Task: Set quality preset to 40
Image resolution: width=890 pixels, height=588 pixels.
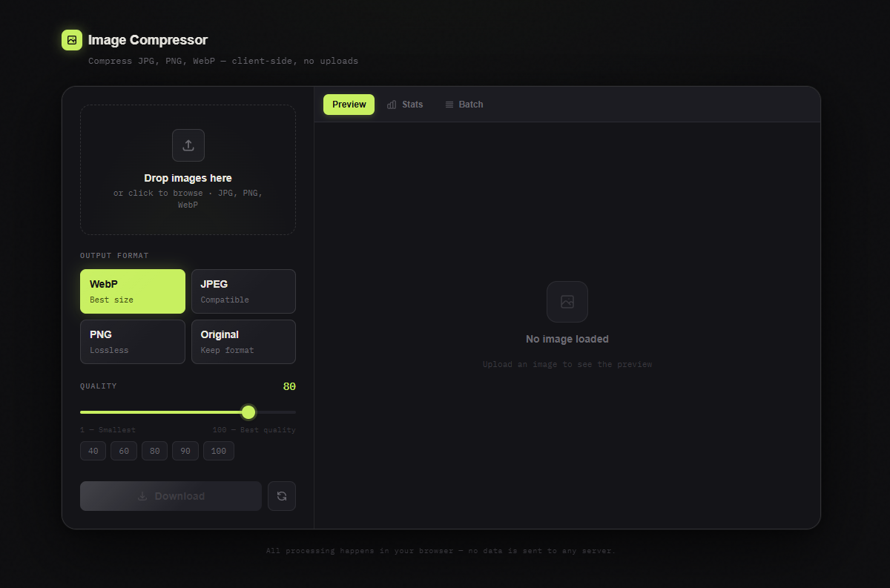Action: click(x=93, y=451)
